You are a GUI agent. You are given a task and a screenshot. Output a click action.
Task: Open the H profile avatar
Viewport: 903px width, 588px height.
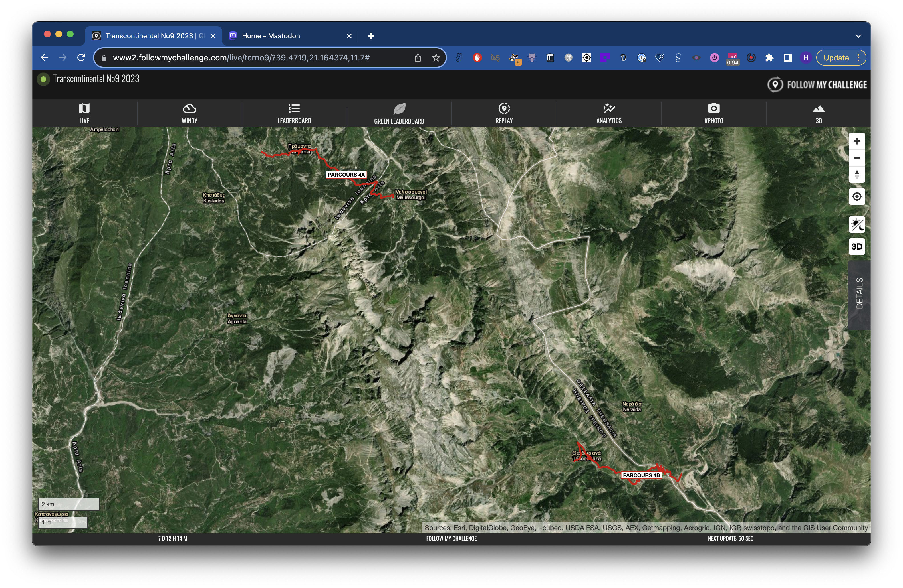point(805,58)
